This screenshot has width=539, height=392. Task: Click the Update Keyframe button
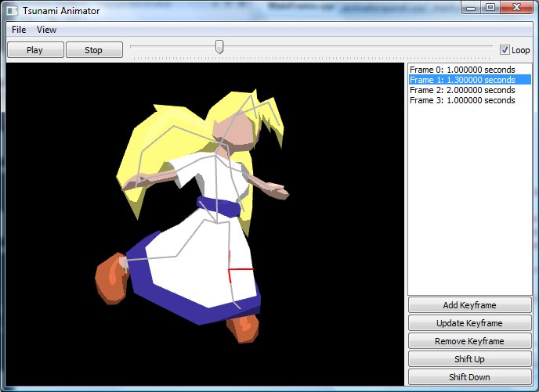469,323
